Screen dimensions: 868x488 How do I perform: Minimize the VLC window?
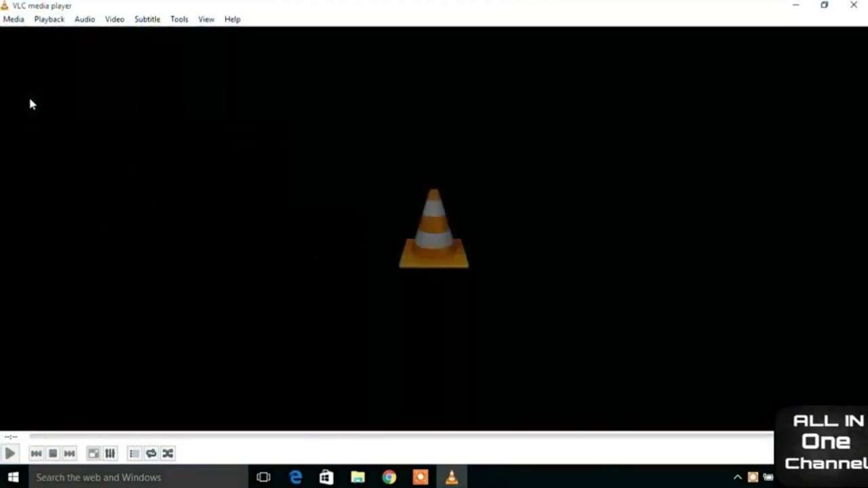pyautogui.click(x=795, y=5)
